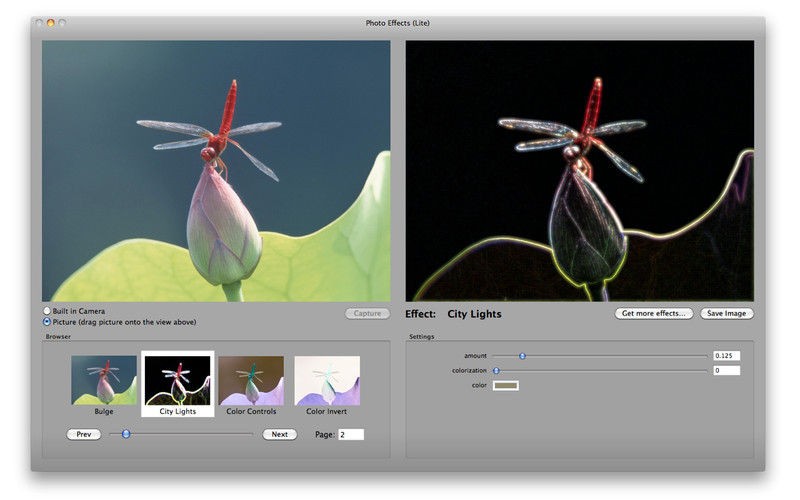Go to previous page with Prev
The image size is (800, 500).
(x=84, y=434)
